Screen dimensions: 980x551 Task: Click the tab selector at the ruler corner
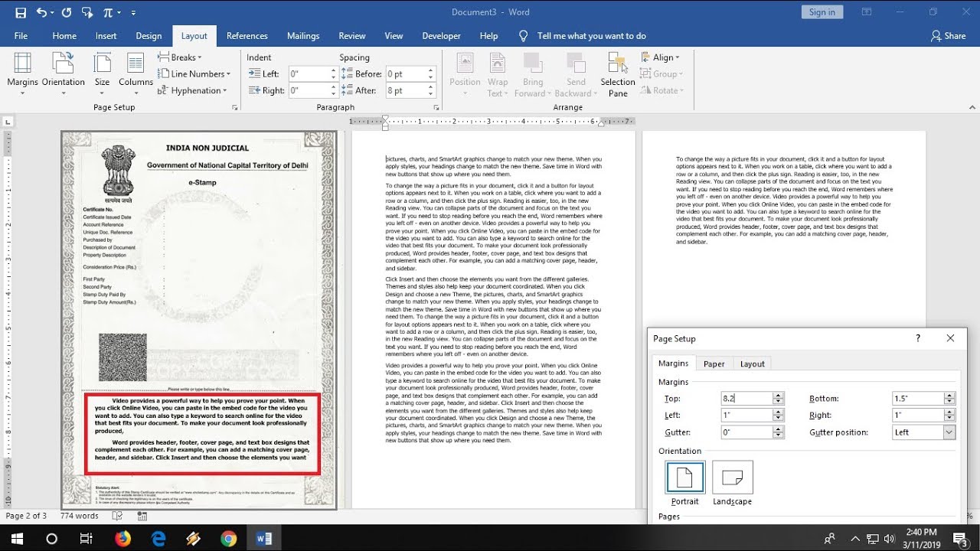[8, 121]
